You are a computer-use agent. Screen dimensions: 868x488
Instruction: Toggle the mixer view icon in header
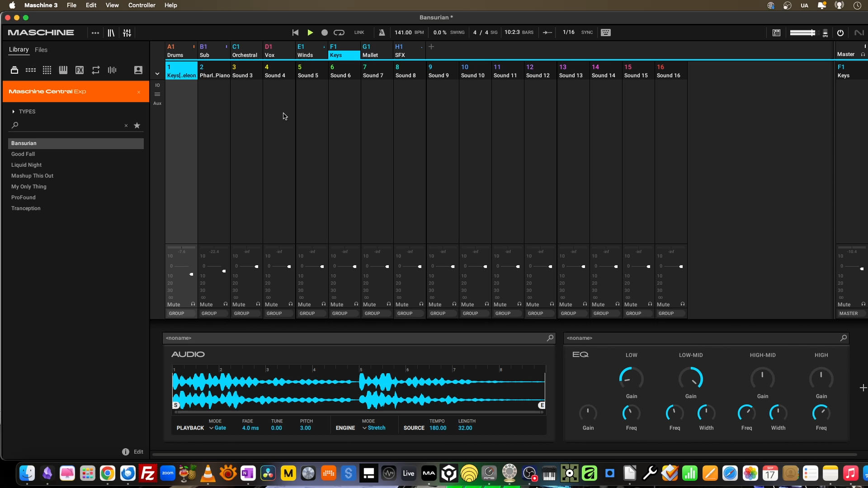point(127,33)
